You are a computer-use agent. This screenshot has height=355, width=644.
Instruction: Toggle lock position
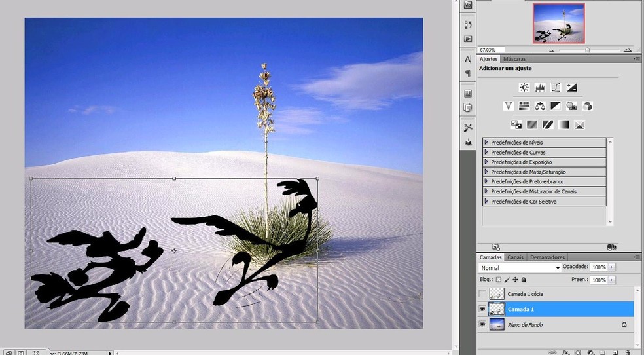pos(515,280)
